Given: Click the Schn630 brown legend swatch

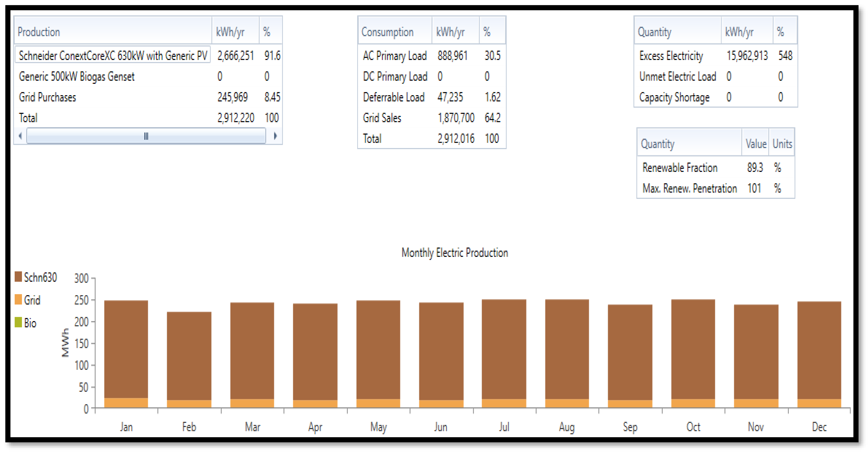Looking at the screenshot, I should (18, 277).
